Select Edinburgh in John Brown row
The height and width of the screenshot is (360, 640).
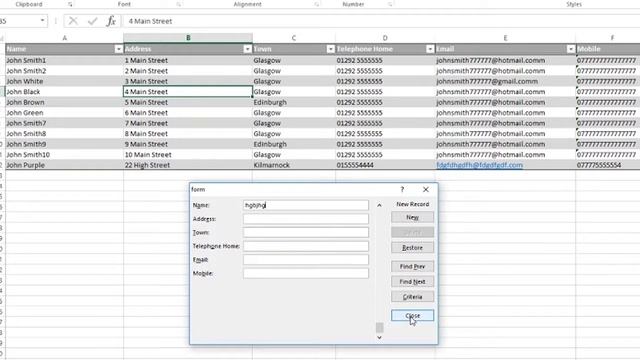pos(294,102)
